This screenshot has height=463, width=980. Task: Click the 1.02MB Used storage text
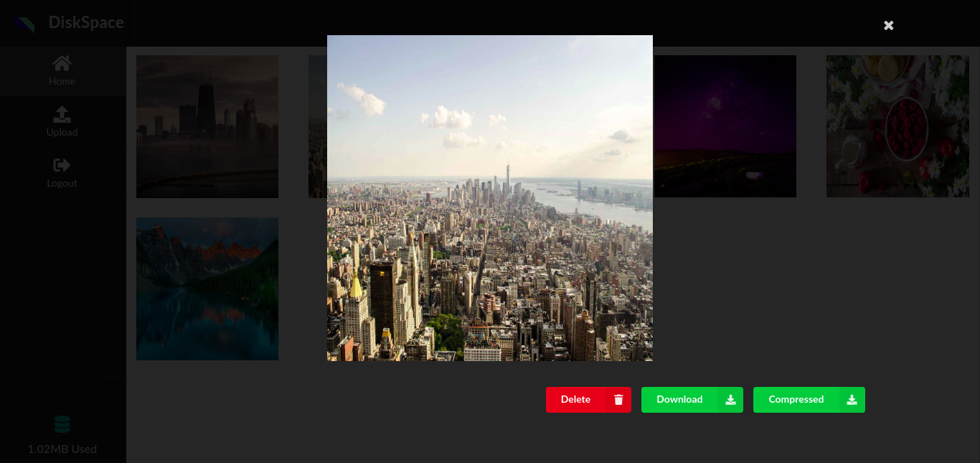pos(62,449)
